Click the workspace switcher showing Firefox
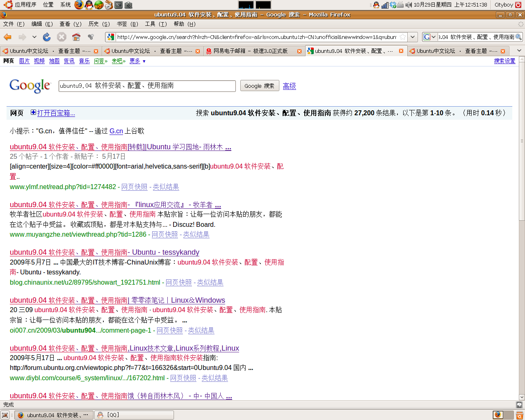The height and width of the screenshot is (420, 525). point(498,415)
